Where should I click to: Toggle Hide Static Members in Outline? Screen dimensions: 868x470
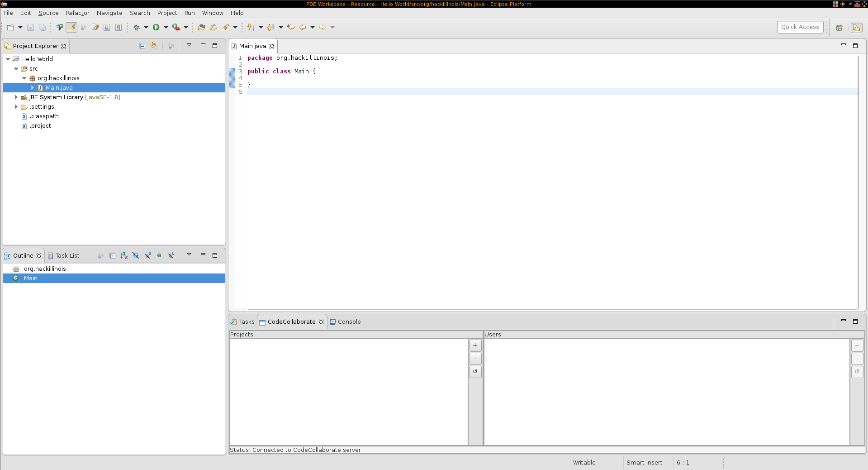147,255
